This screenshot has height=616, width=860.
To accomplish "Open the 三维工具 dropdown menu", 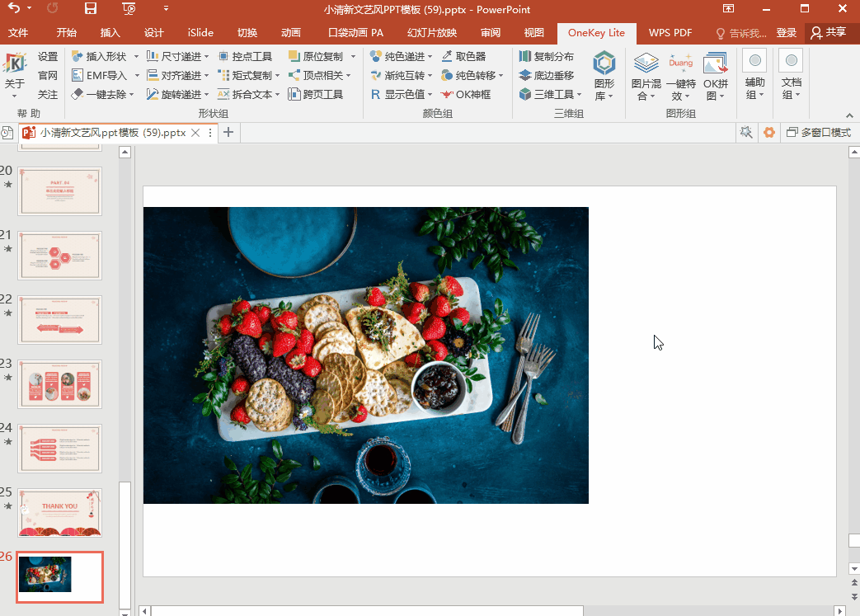I will click(x=580, y=95).
